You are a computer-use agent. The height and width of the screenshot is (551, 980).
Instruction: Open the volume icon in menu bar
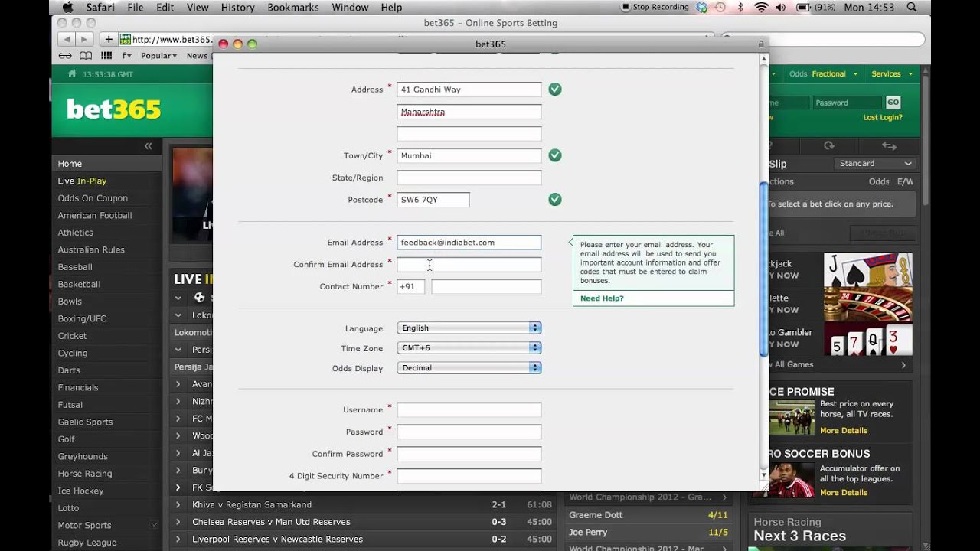tap(782, 8)
